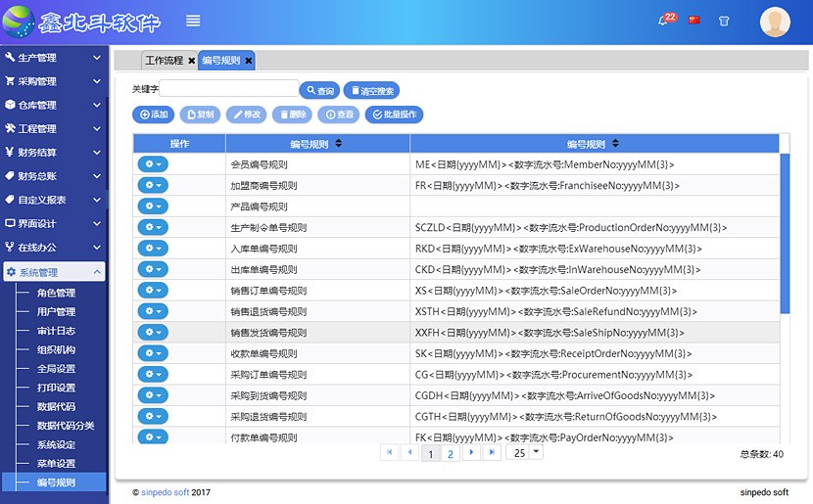Switch to the 工作流程 tab

[164, 61]
